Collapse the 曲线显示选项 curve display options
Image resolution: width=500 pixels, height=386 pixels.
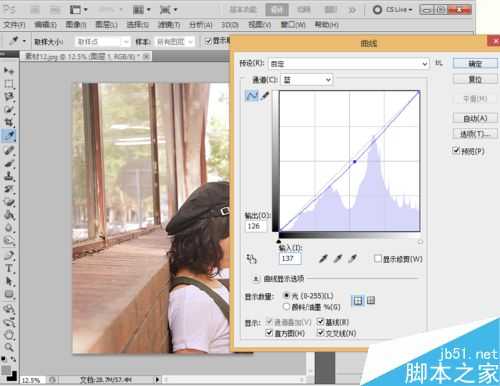pyautogui.click(x=256, y=278)
